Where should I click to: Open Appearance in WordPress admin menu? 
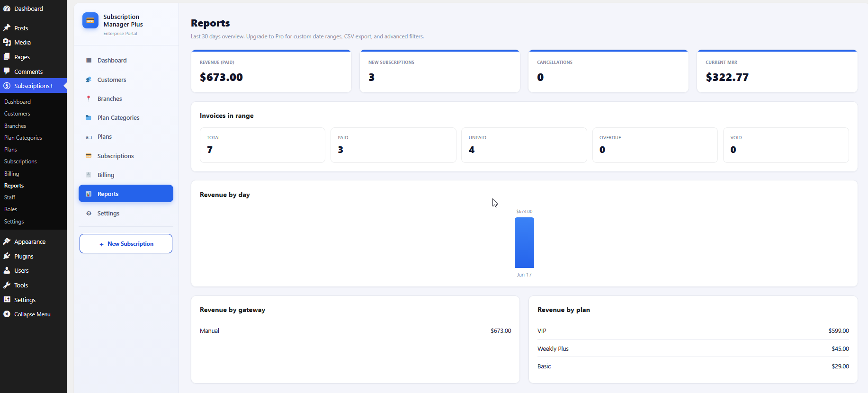[x=33, y=241]
